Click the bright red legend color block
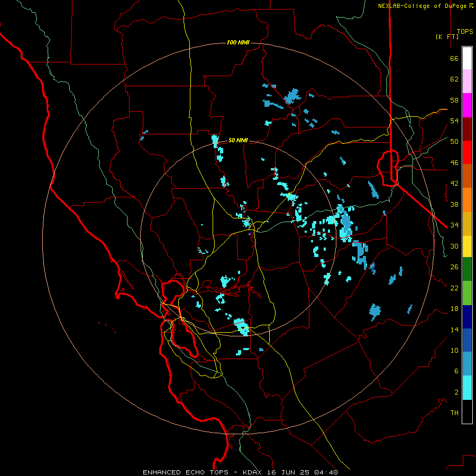The width and height of the screenshot is (476, 476). [467, 152]
